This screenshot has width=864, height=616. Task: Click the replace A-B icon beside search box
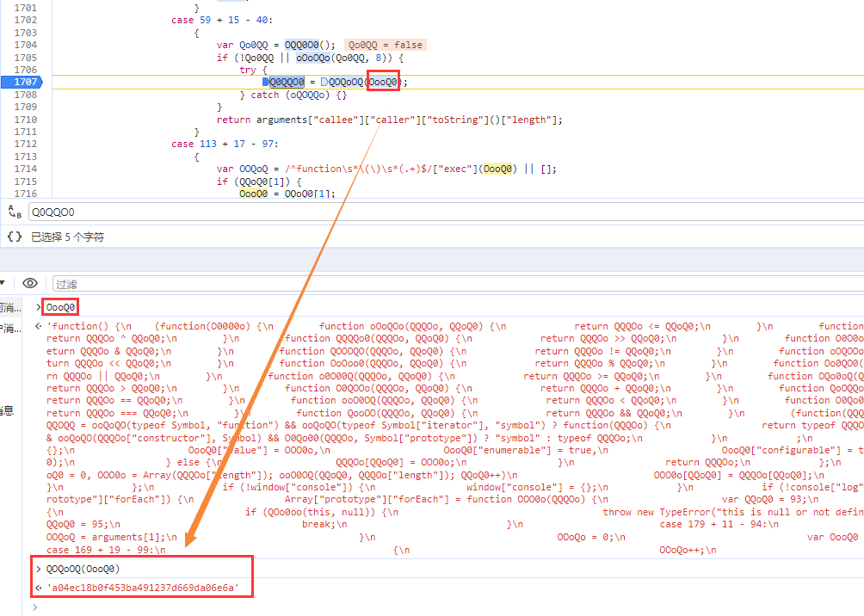(14, 213)
